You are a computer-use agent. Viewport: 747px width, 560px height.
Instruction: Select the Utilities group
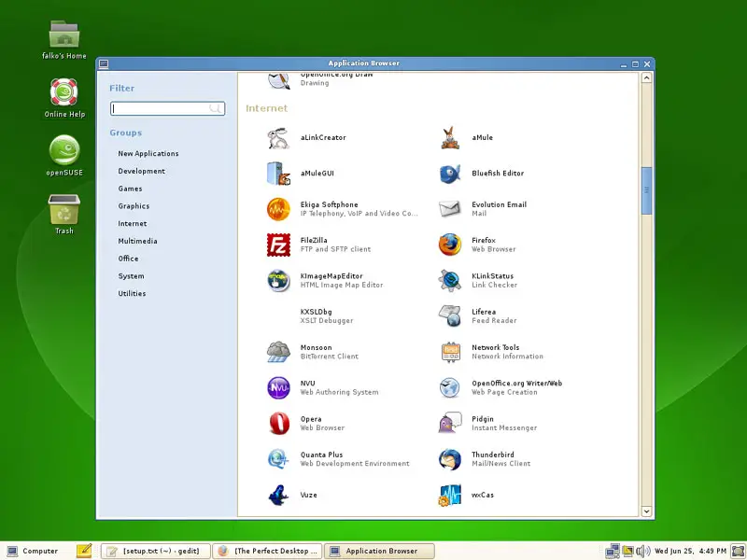pos(132,293)
